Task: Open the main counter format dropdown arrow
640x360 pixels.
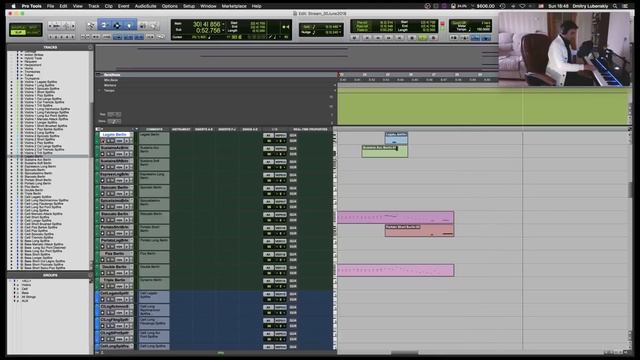Action: tap(223, 24)
